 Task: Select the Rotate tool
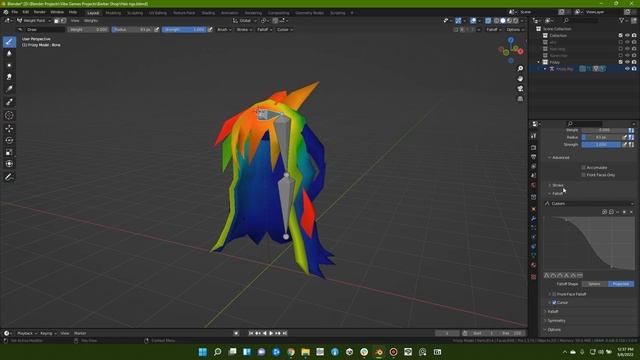coord(9,140)
